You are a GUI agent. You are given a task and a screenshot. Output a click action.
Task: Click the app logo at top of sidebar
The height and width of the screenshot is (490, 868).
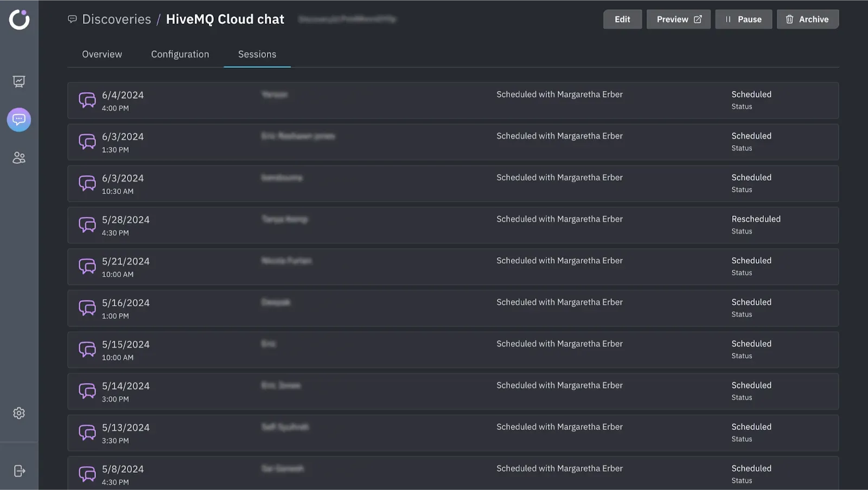point(19,19)
